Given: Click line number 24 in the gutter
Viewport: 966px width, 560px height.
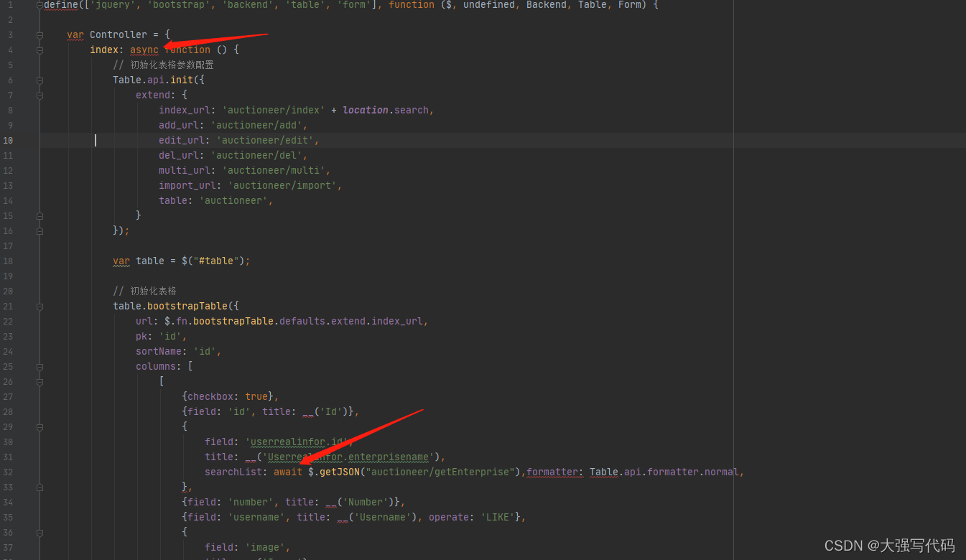Looking at the screenshot, I should [x=8, y=351].
